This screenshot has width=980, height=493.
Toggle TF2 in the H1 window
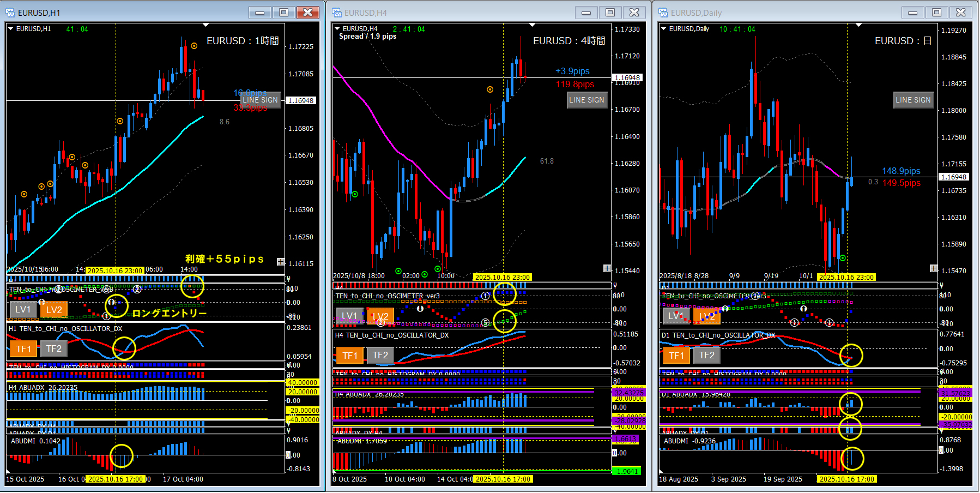53,349
